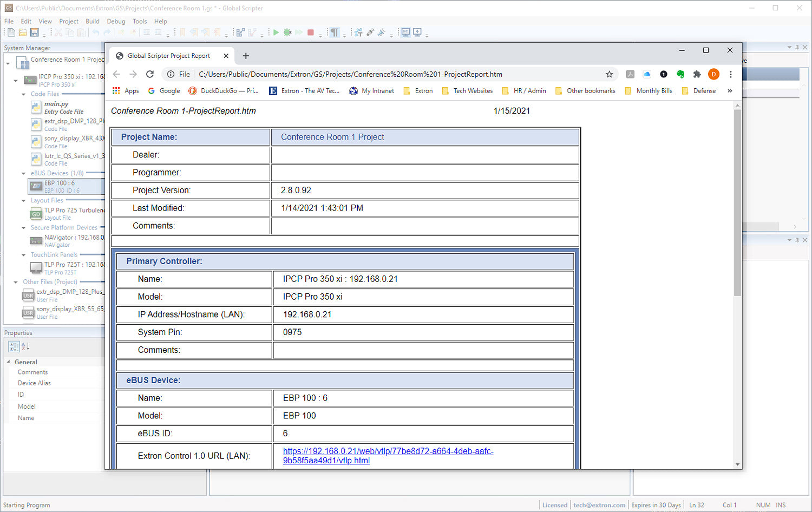The image size is (812, 512).
Task: Open the Build menu
Action: 93,22
